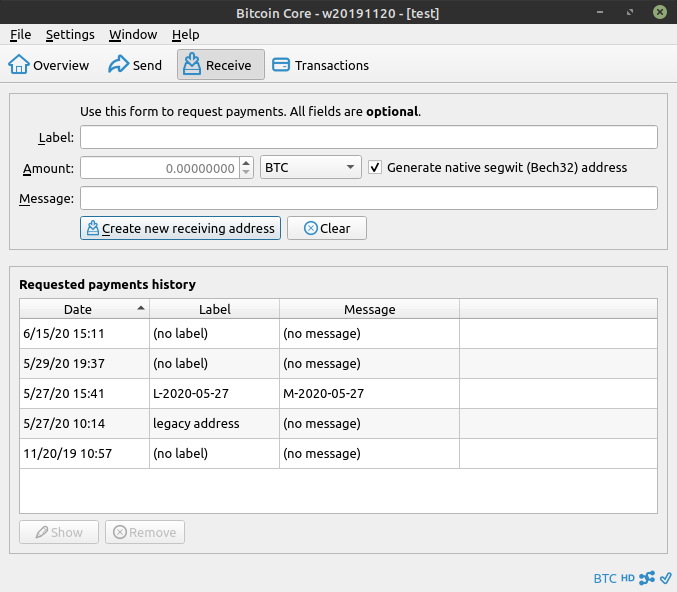
Task: Select the 11/20/19 10:57 payment row
Action: 338,453
